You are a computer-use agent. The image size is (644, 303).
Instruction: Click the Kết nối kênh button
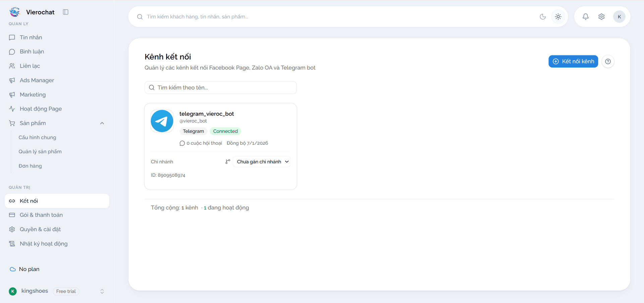[573, 61]
